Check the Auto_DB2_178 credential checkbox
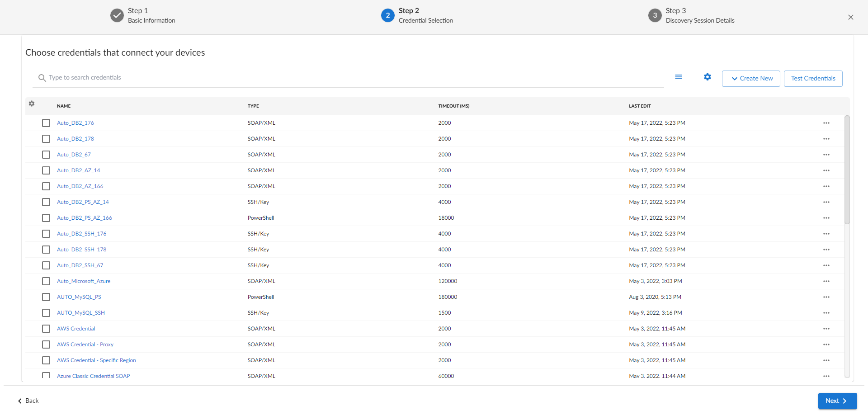 coord(46,139)
